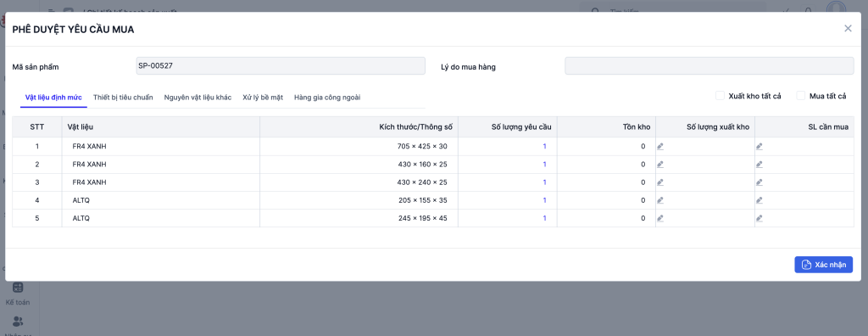Edit purchase quantity for 205 × 155 × 35 row
Screen dimensions: 868x336
click(x=759, y=200)
